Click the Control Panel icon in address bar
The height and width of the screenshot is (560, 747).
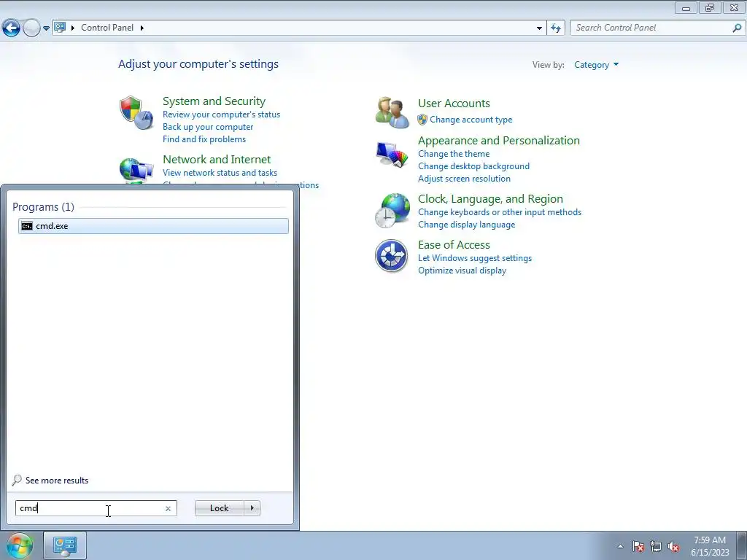pyautogui.click(x=60, y=28)
